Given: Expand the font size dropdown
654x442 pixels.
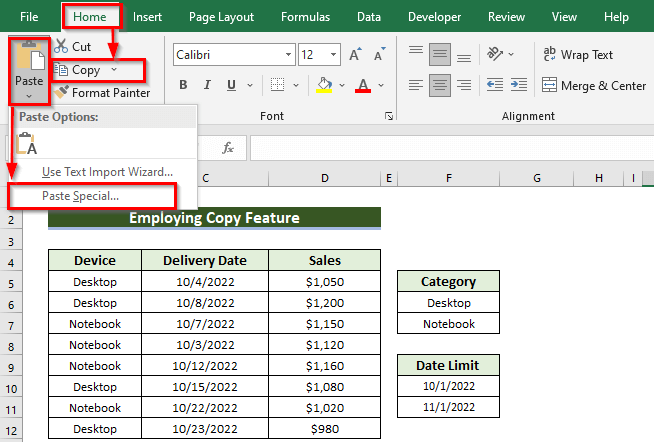Looking at the screenshot, I should pyautogui.click(x=334, y=56).
